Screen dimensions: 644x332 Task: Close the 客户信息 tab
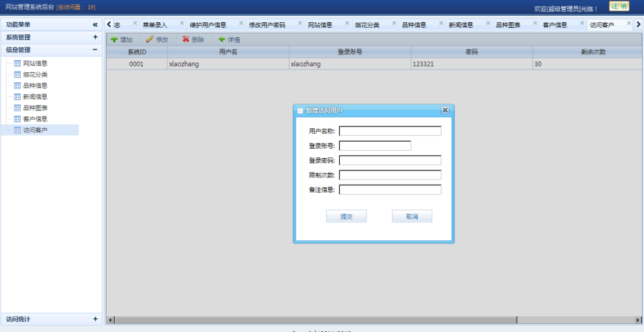[582, 23]
